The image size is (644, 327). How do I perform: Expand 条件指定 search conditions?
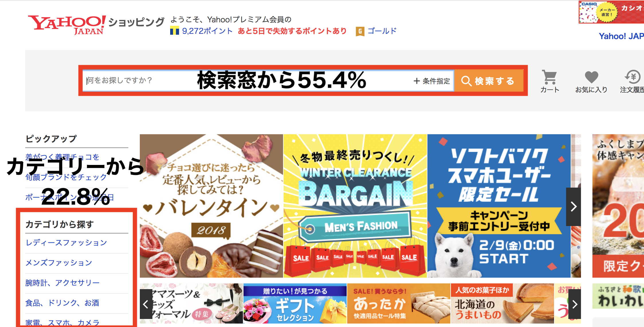click(432, 81)
